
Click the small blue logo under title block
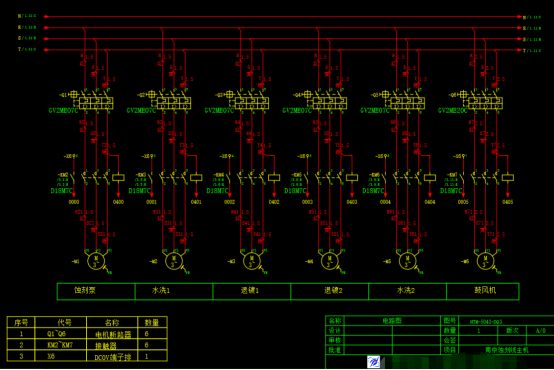coord(373,362)
